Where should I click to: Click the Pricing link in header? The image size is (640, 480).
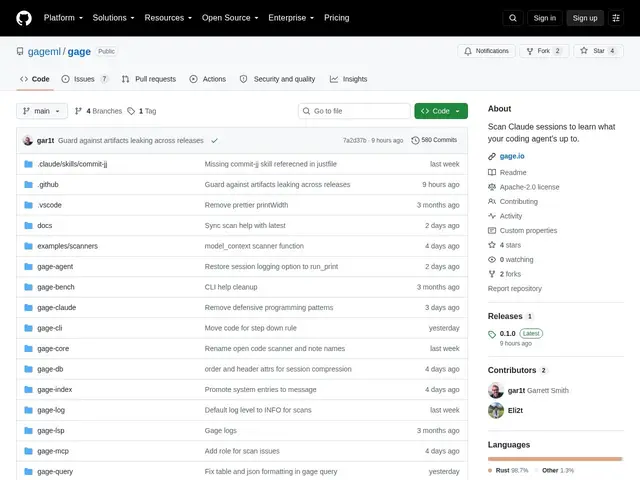[x=337, y=18]
